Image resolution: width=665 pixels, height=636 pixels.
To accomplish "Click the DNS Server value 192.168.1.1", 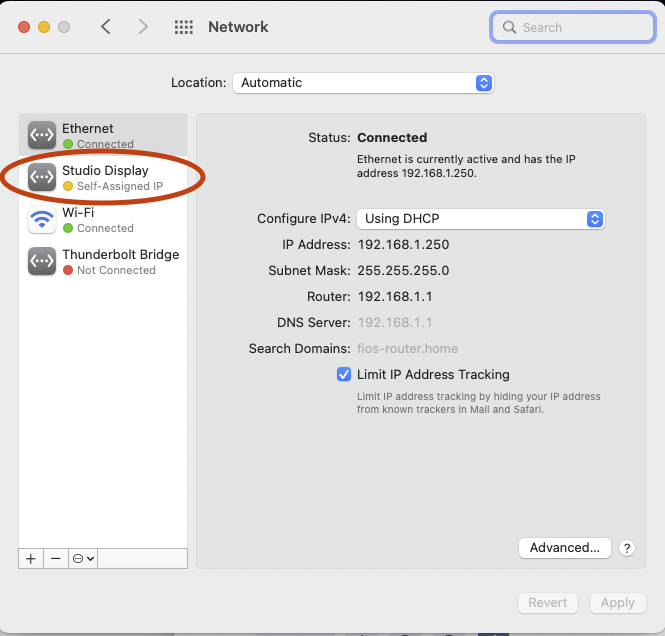I will click(395, 323).
